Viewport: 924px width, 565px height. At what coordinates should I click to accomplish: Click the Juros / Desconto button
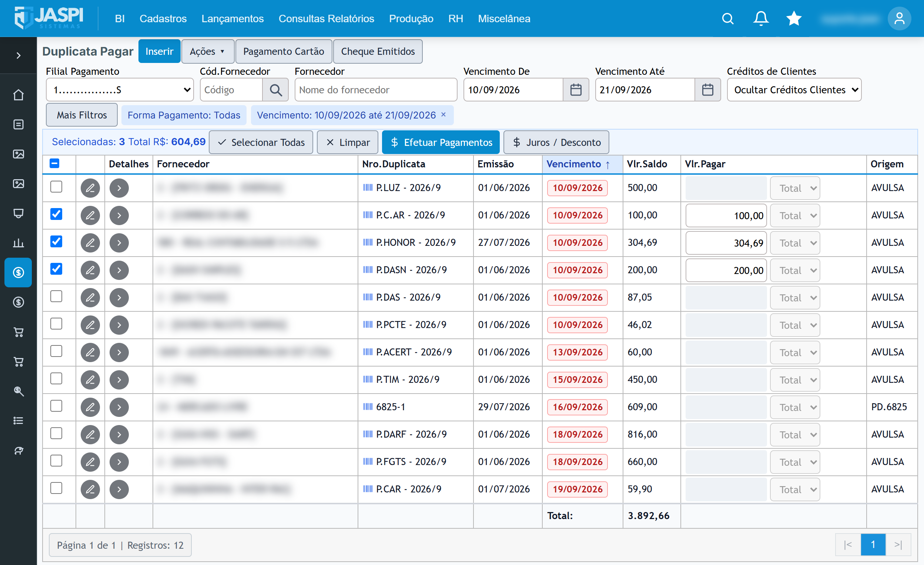coord(556,143)
